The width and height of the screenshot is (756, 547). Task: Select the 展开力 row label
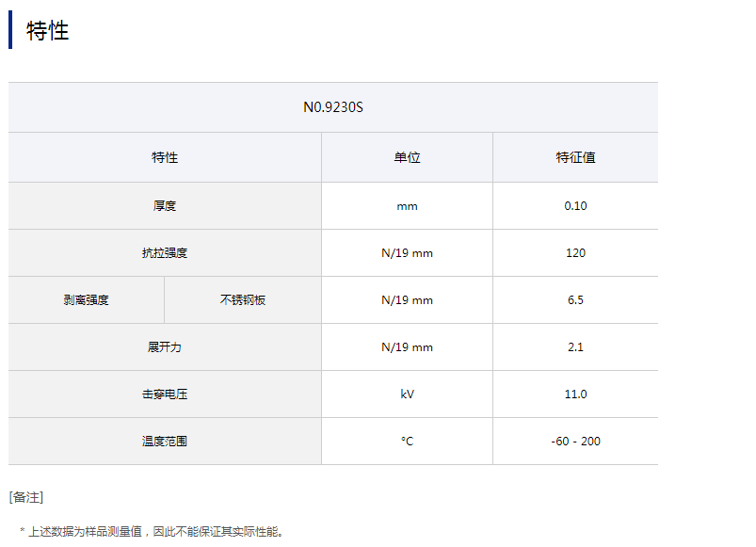[165, 346]
